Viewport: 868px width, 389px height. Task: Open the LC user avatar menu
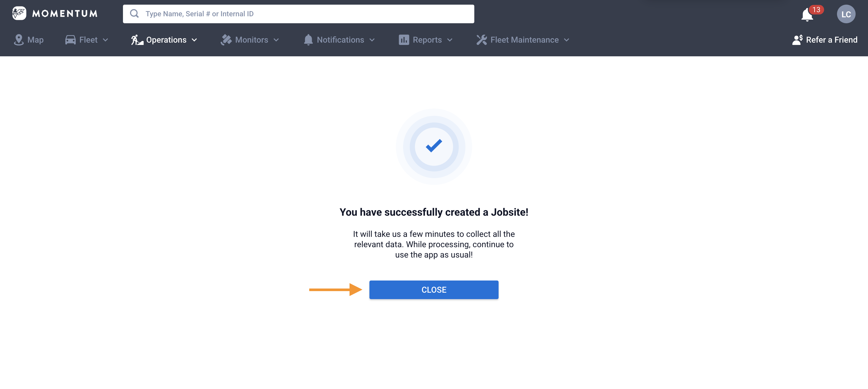(846, 14)
